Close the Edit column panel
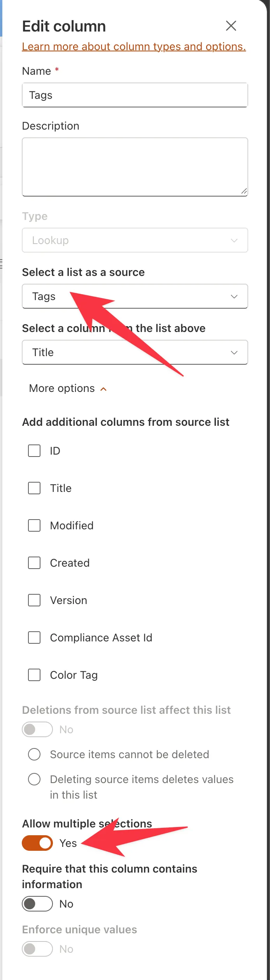The width and height of the screenshot is (270, 980). 231,26
